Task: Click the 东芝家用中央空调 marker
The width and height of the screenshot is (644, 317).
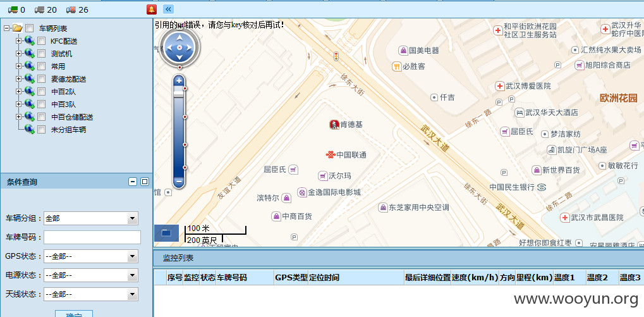Action: pos(383,208)
